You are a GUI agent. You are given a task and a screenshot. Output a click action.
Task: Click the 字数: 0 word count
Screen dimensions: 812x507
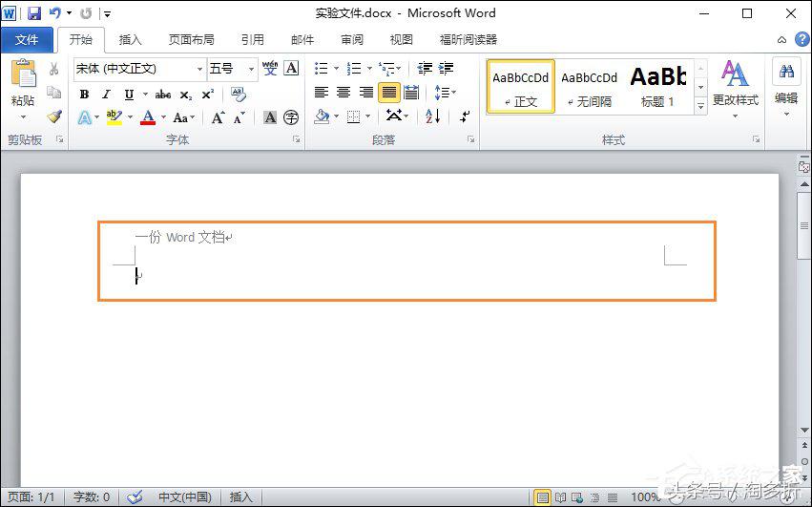coord(92,496)
